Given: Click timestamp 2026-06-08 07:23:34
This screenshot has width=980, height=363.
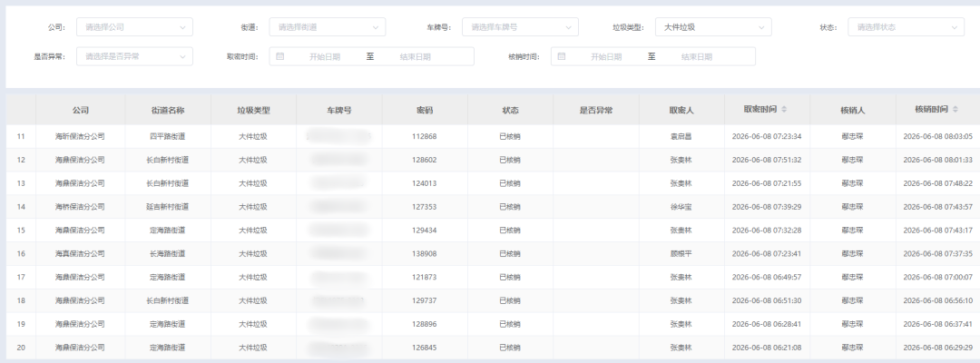Looking at the screenshot, I should click(767, 136).
